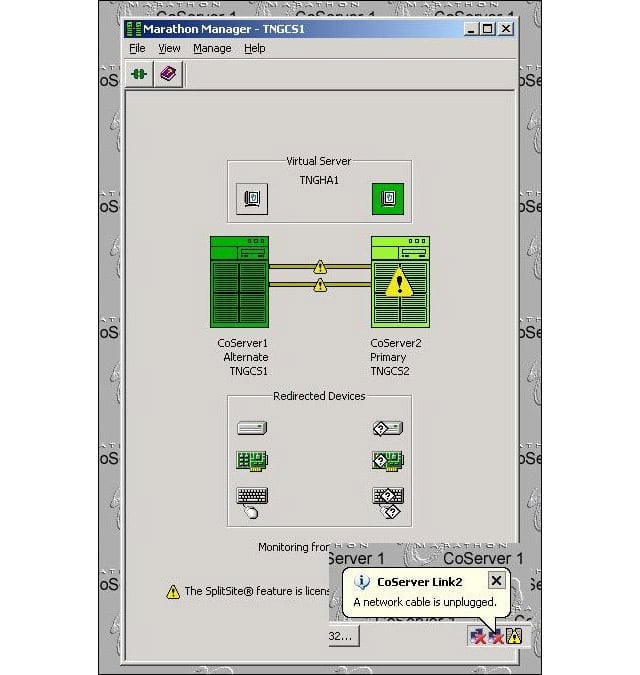Click the info icon in CoServer Link2 balloon
640x675 pixels.
coord(362,582)
